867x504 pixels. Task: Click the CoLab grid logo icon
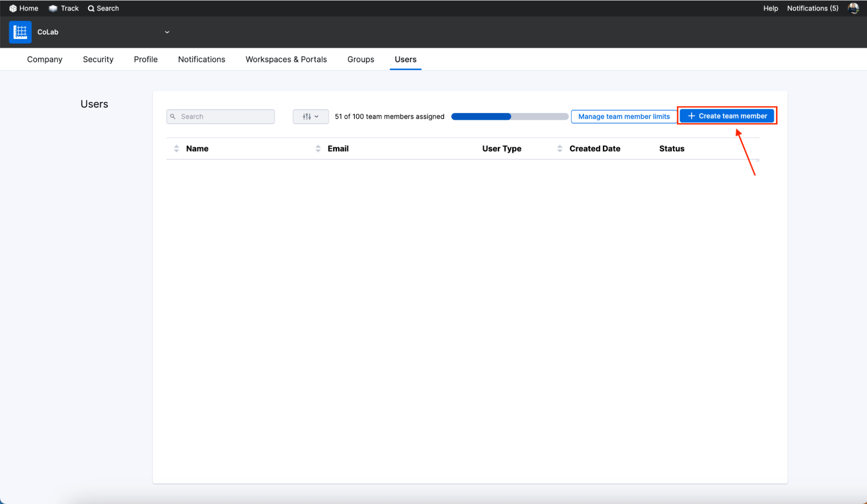(20, 32)
